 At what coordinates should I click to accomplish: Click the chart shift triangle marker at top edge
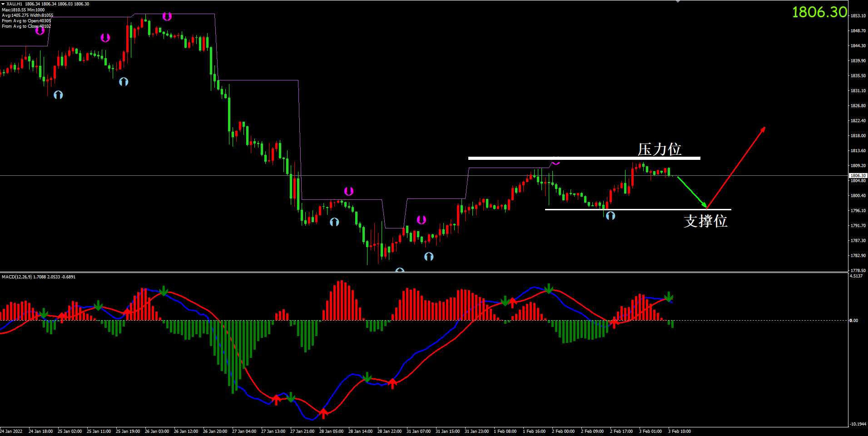tap(678, 1)
